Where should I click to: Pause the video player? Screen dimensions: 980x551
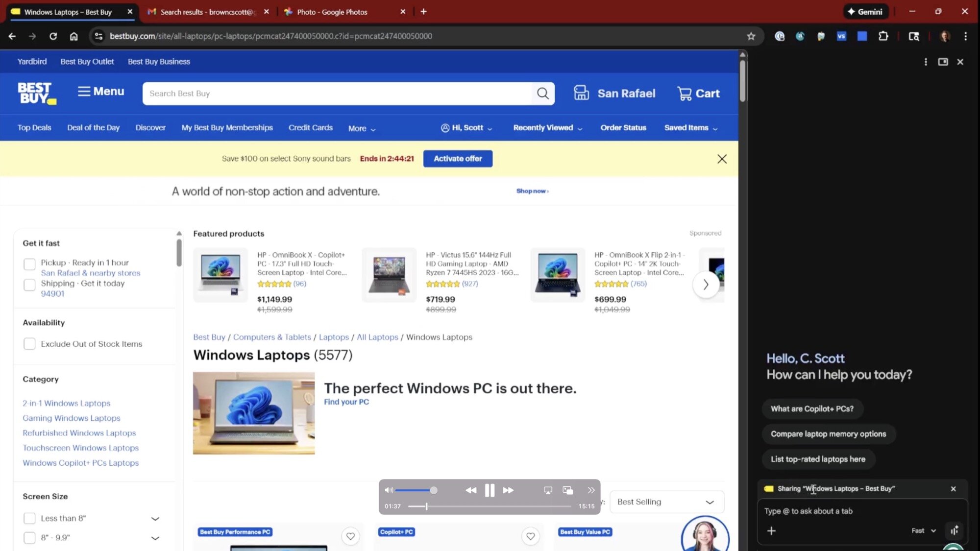[x=489, y=490]
